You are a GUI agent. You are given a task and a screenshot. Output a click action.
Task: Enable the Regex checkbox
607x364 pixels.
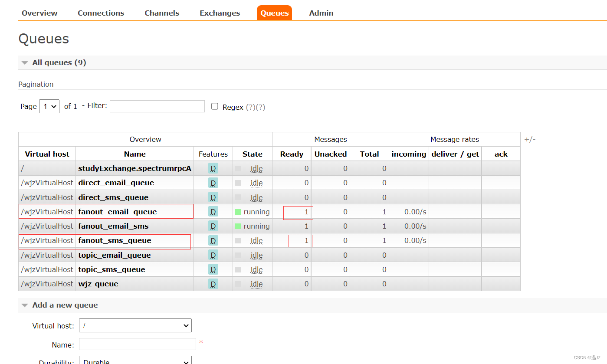pos(215,106)
